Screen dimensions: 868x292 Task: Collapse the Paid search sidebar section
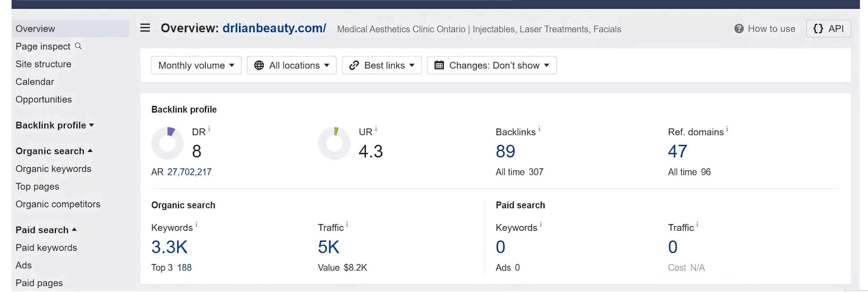[46, 230]
